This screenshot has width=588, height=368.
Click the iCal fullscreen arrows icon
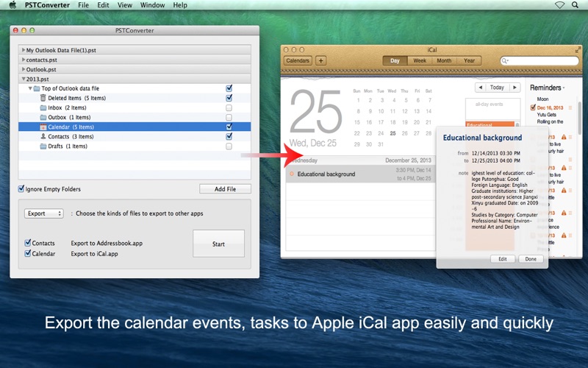click(578, 50)
